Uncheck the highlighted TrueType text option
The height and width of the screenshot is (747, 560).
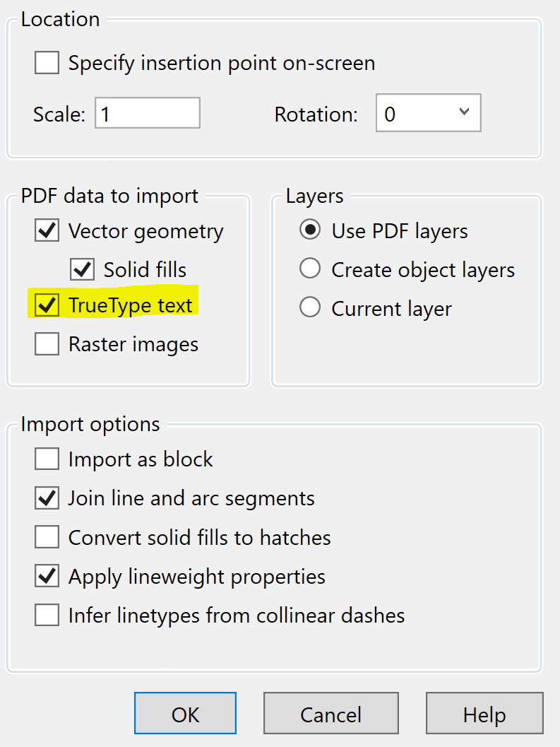47,305
